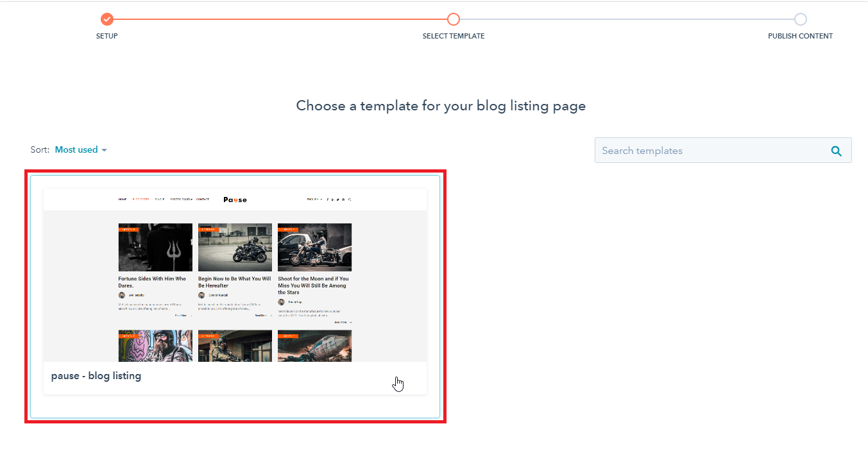Click the vintage airplane post image

pos(314,346)
